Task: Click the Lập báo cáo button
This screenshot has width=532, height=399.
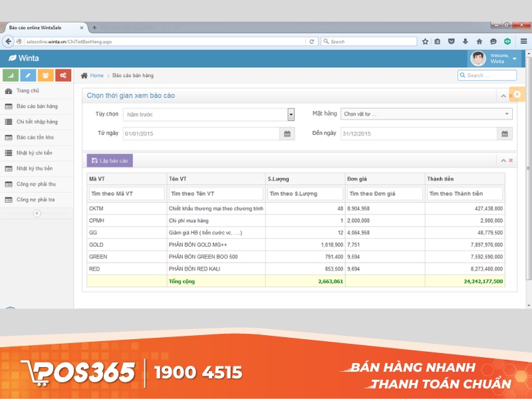Action: coord(110,160)
